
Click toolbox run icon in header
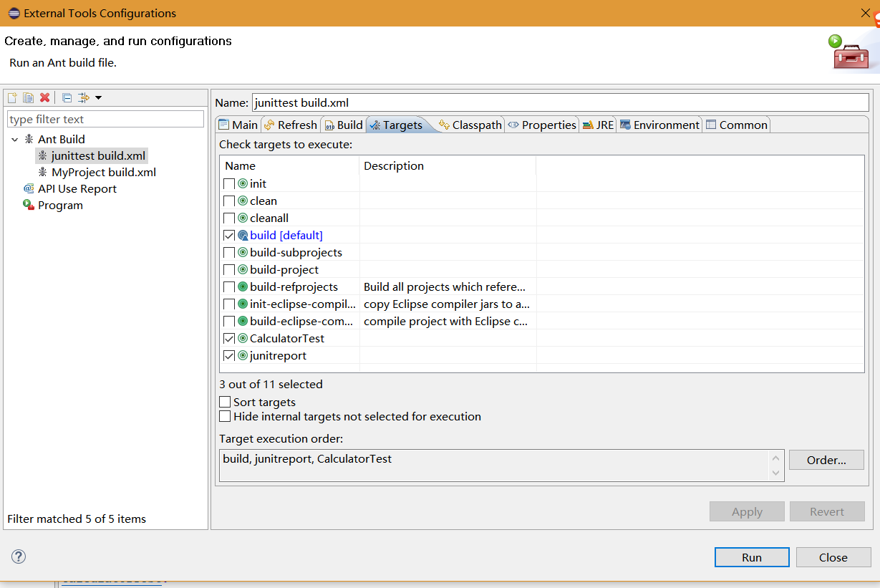click(x=851, y=52)
